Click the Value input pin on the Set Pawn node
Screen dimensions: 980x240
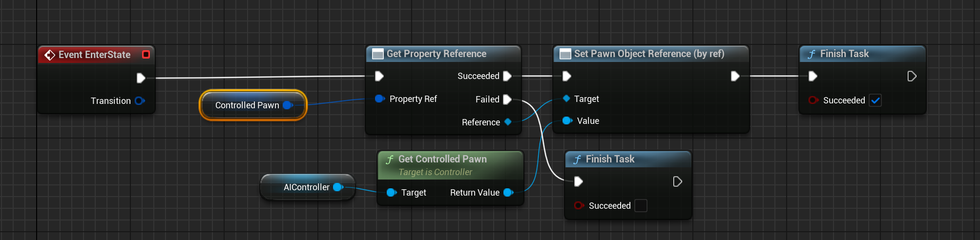tap(567, 121)
